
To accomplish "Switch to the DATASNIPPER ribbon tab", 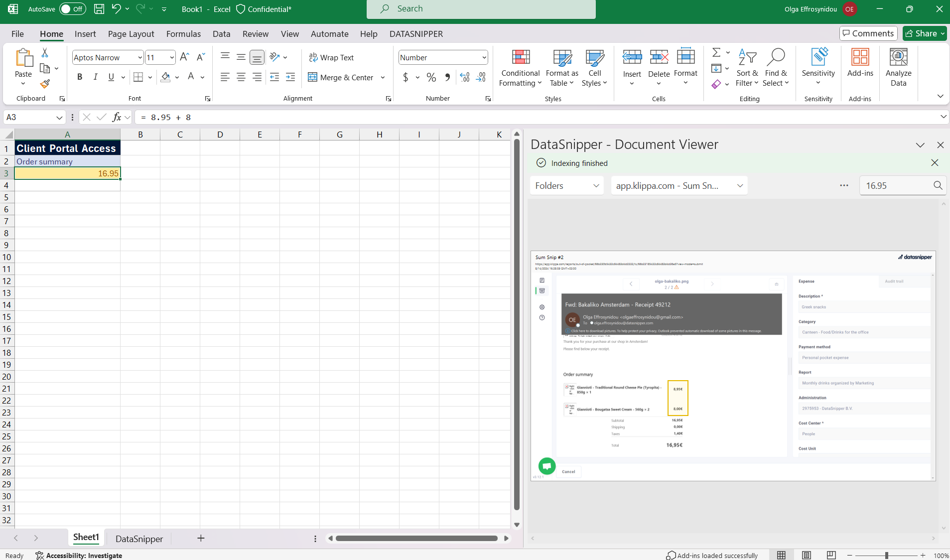I will pyautogui.click(x=416, y=33).
